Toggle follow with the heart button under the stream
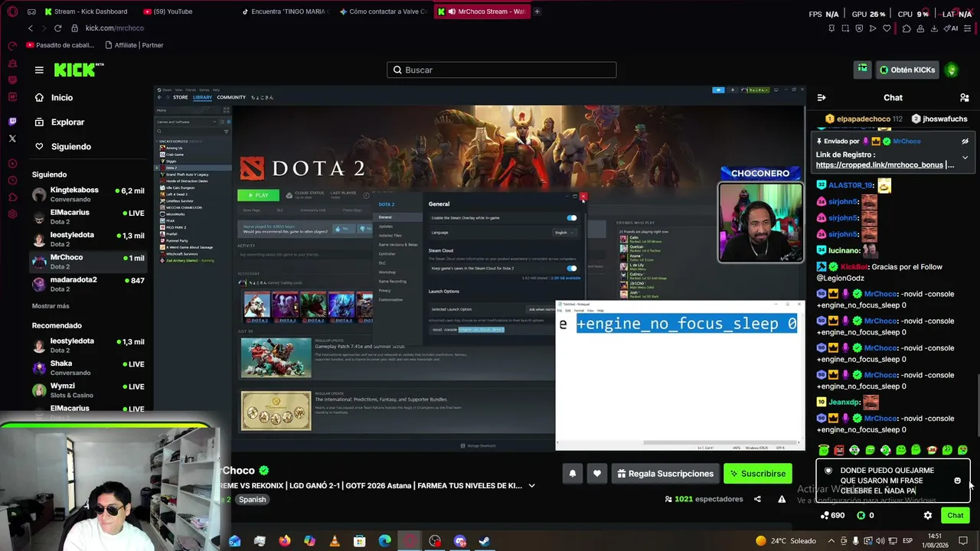This screenshot has height=551, width=980. [x=597, y=474]
